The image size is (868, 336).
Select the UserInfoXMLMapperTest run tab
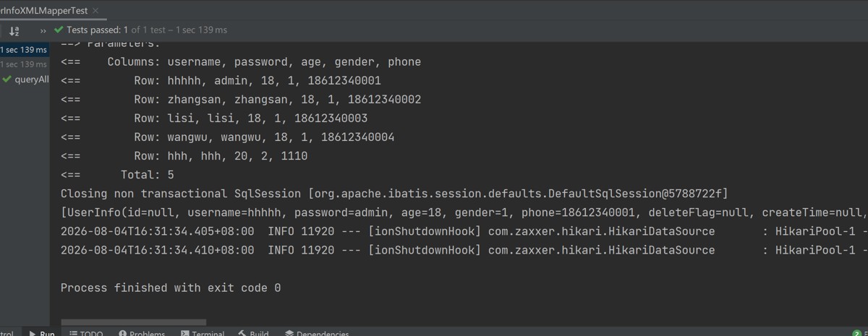coord(43,11)
